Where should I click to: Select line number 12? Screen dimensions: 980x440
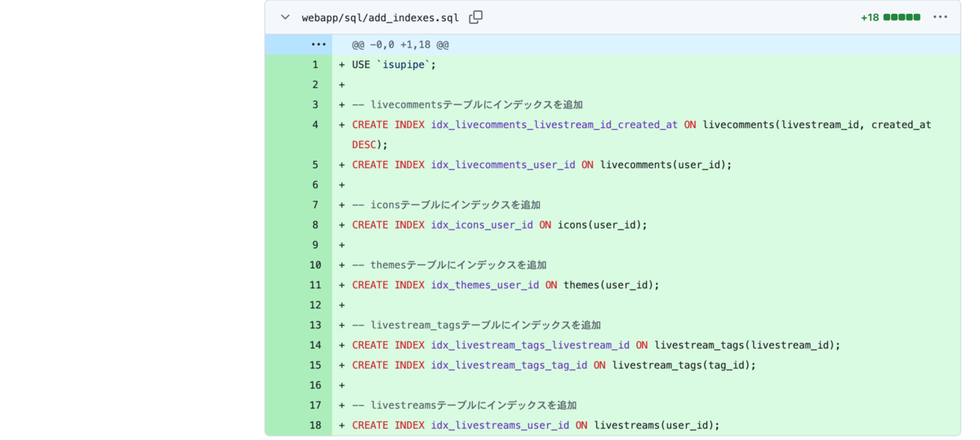coord(315,304)
